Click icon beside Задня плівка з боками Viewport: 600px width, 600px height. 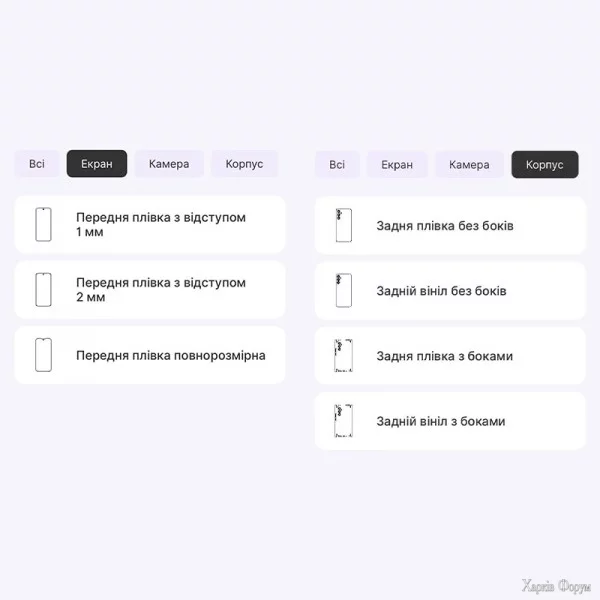[343, 356]
